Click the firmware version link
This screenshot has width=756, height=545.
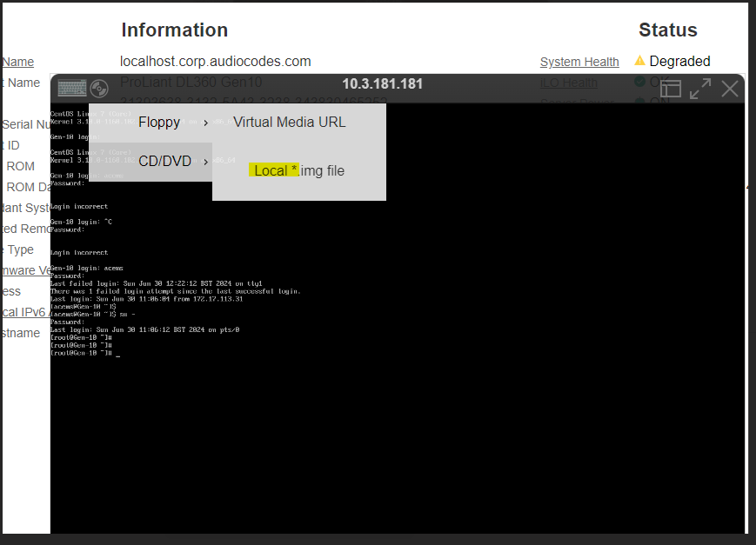(x=26, y=270)
